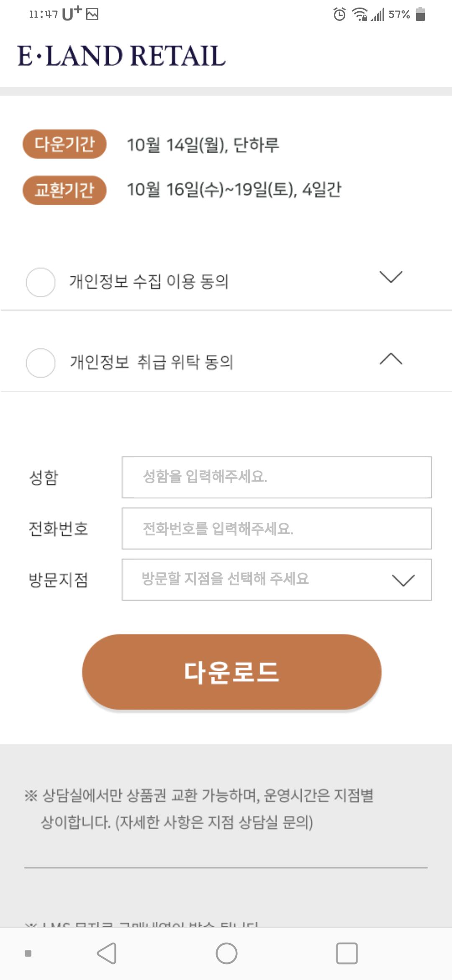The height and width of the screenshot is (980, 452).
Task: Tap the Android back navigation icon
Action: point(107,954)
